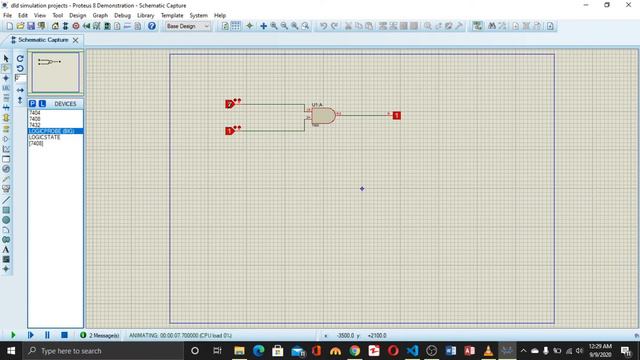The image size is (640, 360).
Task: Click the X-Mirror horizontal flip icon
Action: coord(20,90)
